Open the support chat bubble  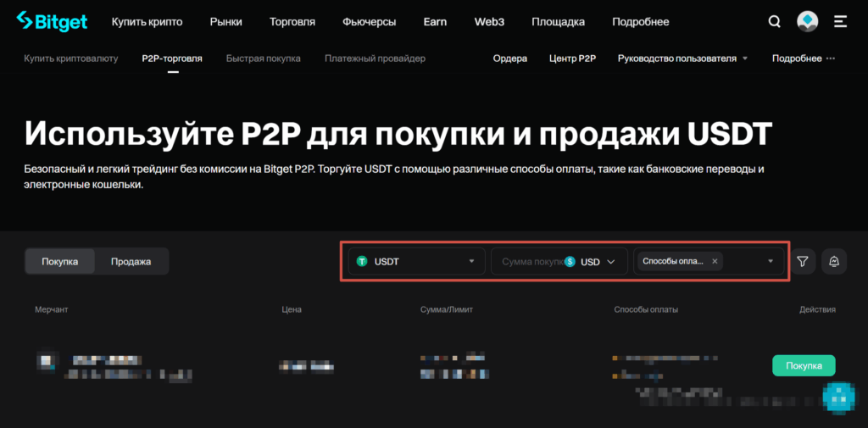tap(839, 397)
